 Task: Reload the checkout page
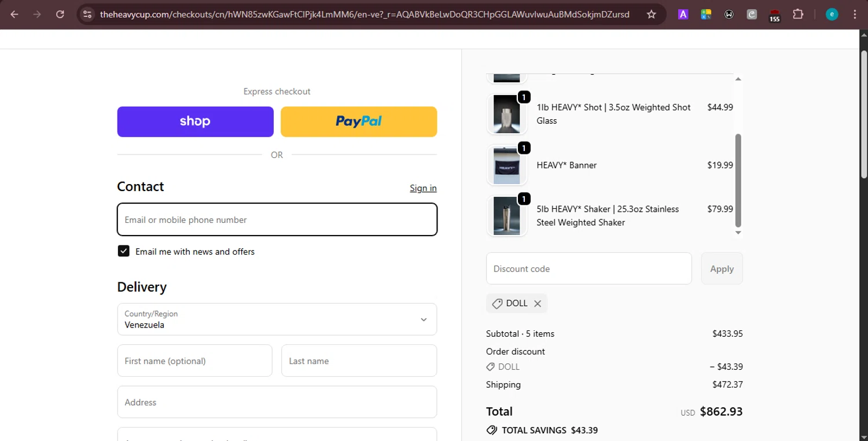pos(60,14)
